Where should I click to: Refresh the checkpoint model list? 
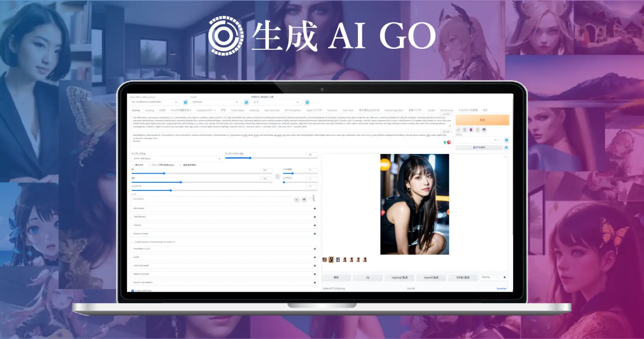point(185,101)
